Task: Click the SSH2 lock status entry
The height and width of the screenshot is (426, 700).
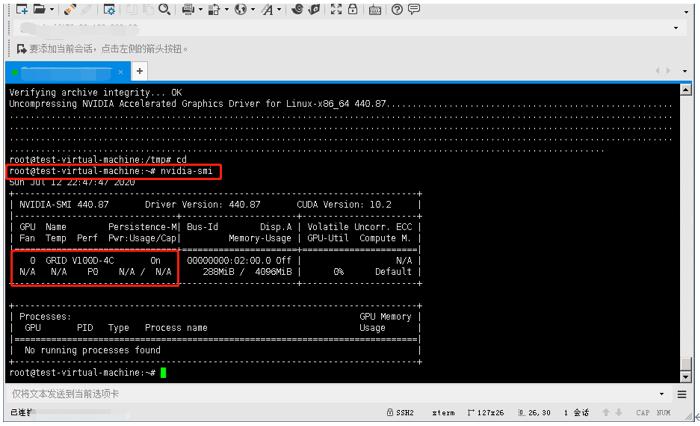Action: (x=400, y=413)
